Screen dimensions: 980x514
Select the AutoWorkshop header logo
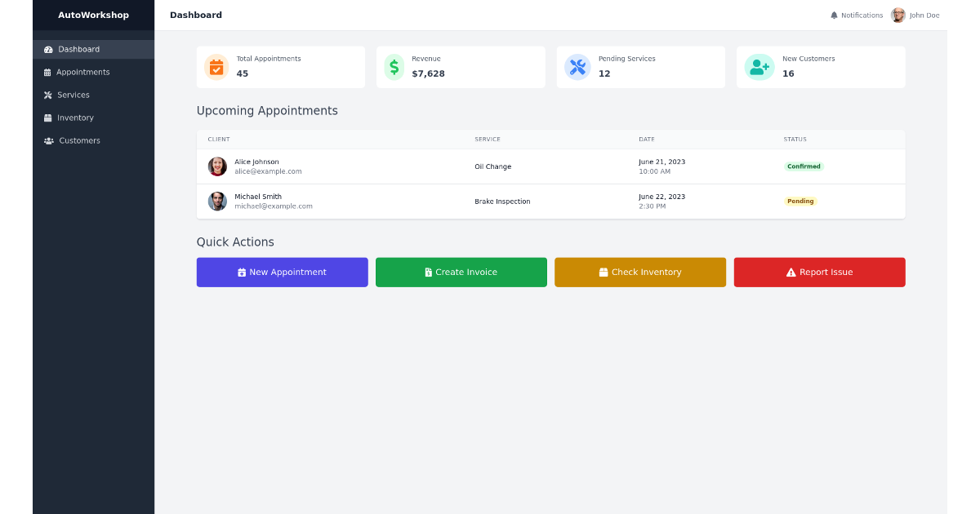tap(93, 15)
